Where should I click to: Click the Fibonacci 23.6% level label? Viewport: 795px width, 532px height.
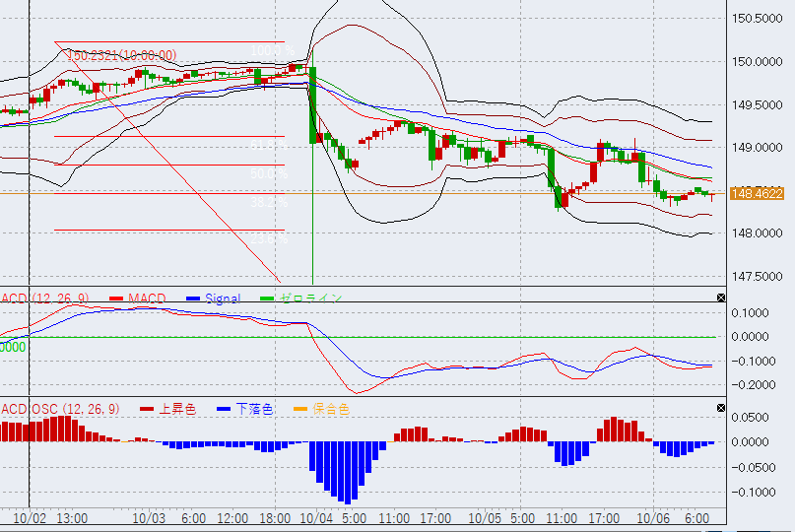(x=267, y=238)
